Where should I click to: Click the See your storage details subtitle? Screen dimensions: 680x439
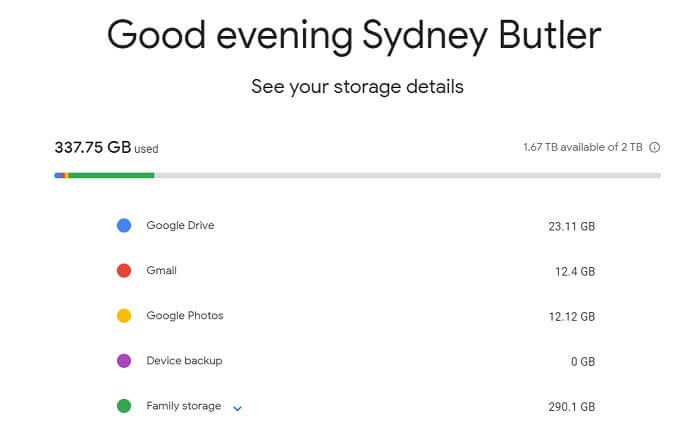coord(357,87)
